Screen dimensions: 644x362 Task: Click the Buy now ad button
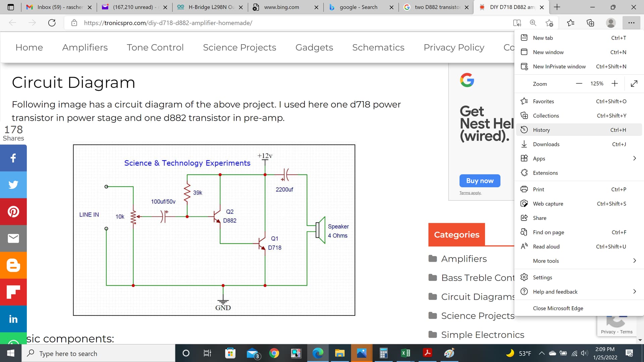point(480,181)
